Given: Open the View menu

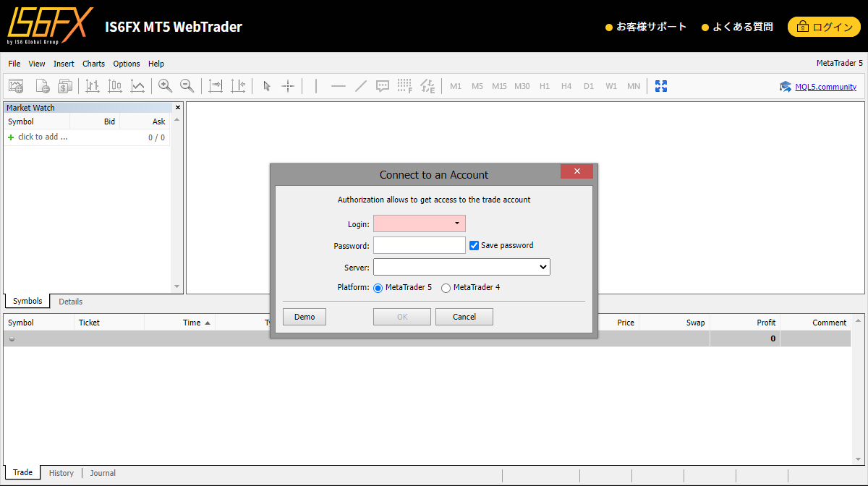Looking at the screenshot, I should (x=37, y=64).
